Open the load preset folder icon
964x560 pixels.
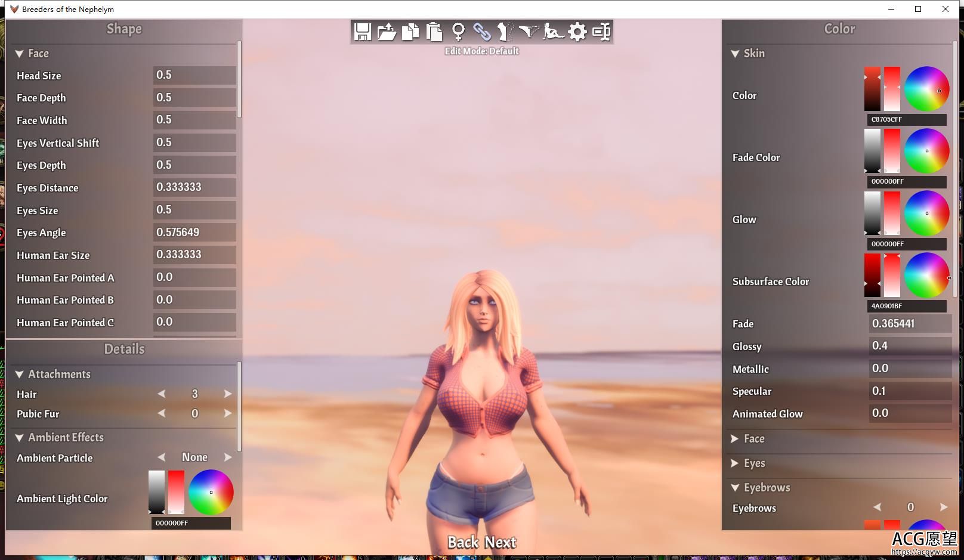tap(387, 32)
